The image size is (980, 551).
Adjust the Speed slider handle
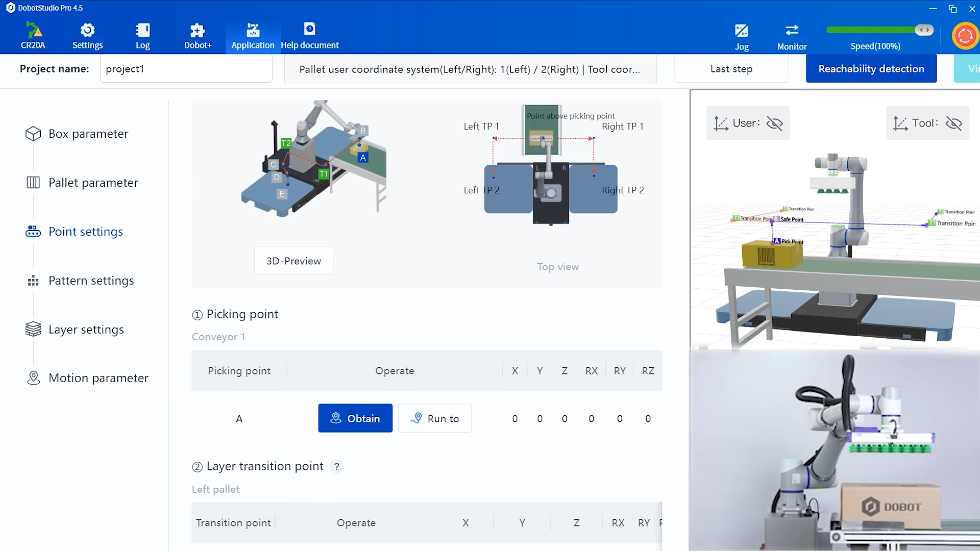[x=924, y=30]
